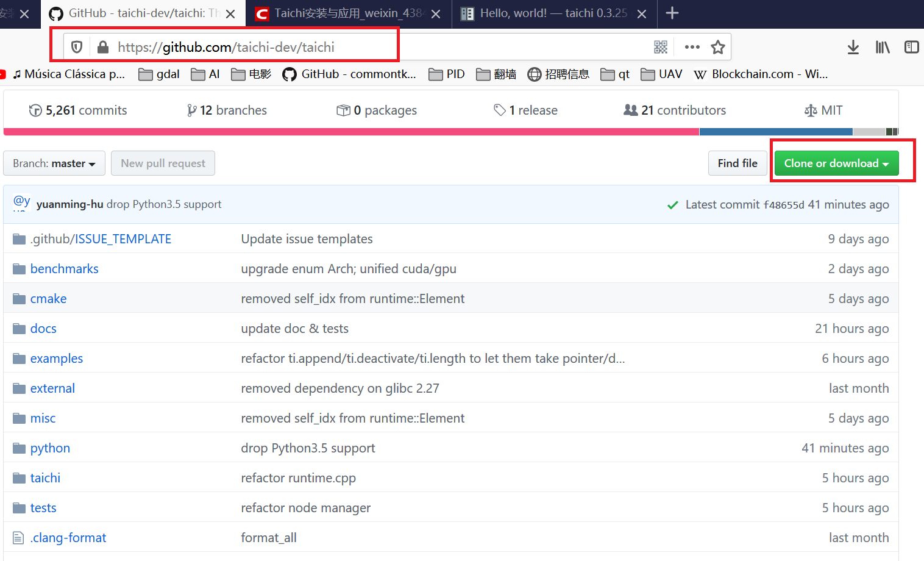
Task: Click the site information lock icon
Action: click(x=103, y=46)
